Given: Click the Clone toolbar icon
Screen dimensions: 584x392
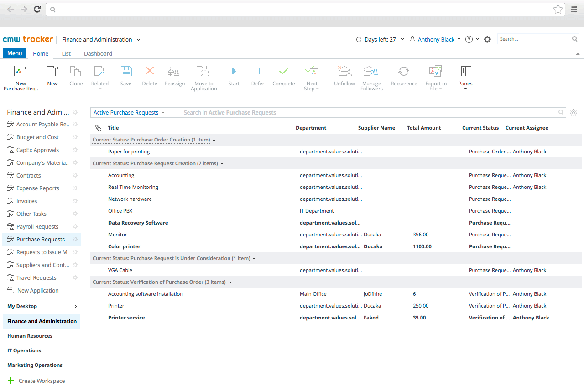Looking at the screenshot, I should [x=76, y=72].
